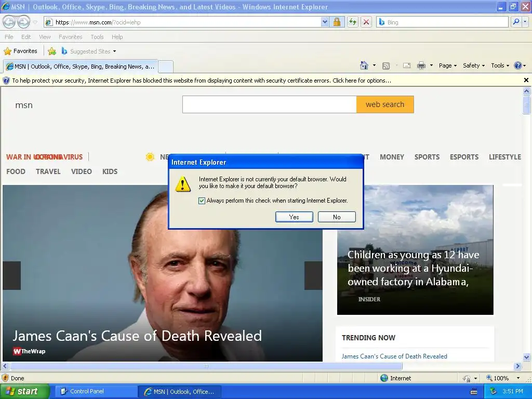532x399 pixels.
Task: Open the ESPORTS section link
Action: [x=464, y=157]
